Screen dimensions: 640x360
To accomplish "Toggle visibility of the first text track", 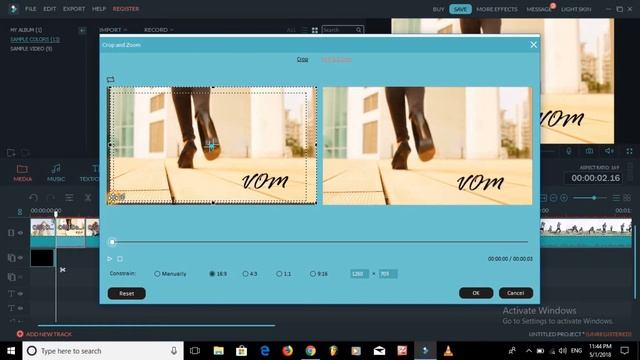I will tap(20, 293).
